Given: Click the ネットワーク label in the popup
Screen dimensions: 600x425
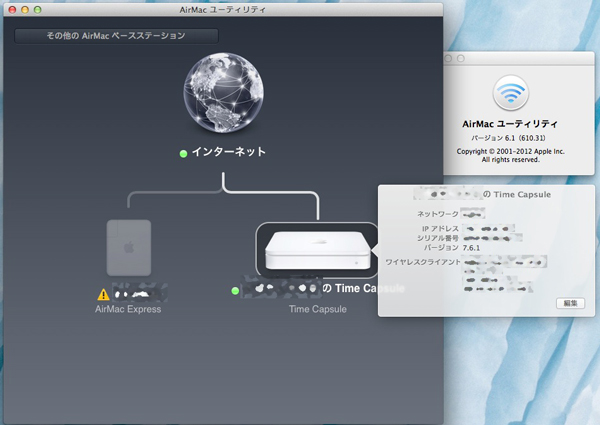Looking at the screenshot, I should [x=438, y=214].
